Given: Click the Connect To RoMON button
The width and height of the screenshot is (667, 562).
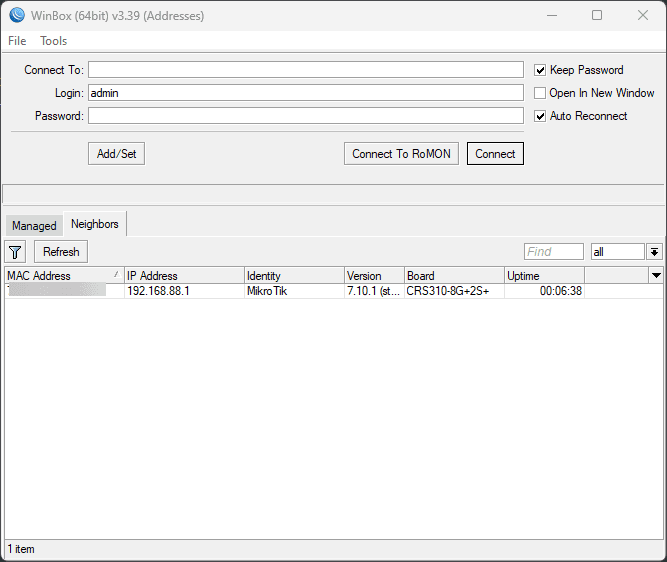Looking at the screenshot, I should (401, 154).
